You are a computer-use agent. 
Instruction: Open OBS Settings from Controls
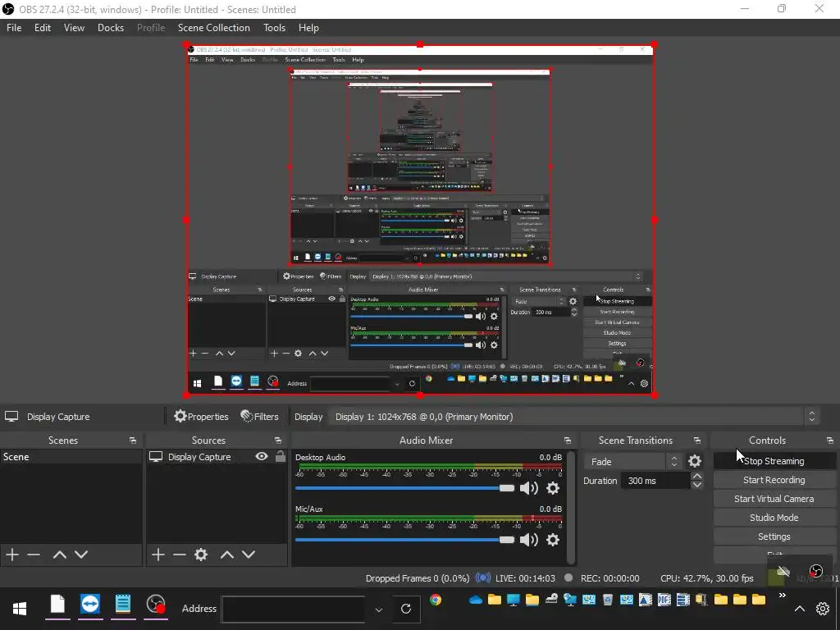pyautogui.click(x=774, y=536)
